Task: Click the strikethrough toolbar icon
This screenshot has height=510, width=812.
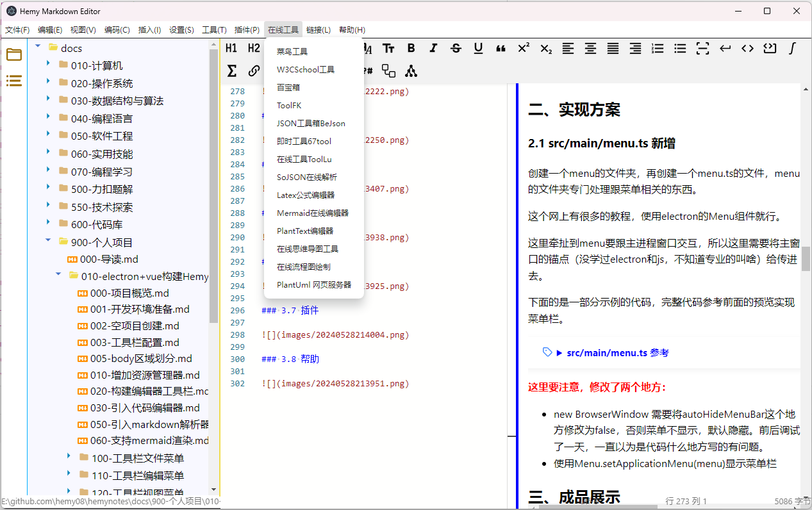Action: click(456, 48)
